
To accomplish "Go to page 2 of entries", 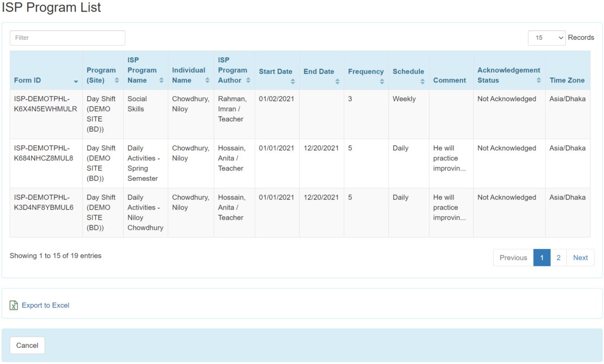I will [x=559, y=257].
